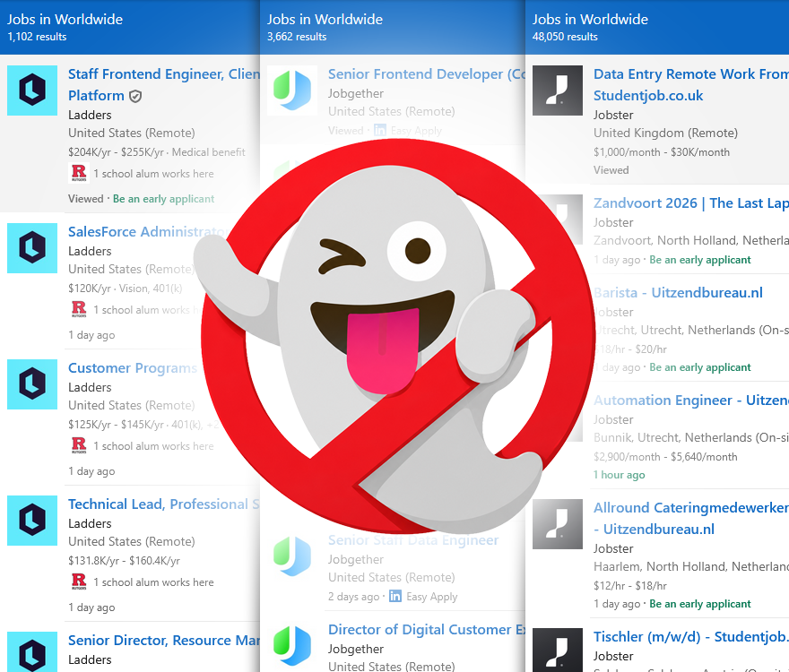789x672 pixels.
Task: Click 'Jobster' under Data Entry Remote Work
Action: pyautogui.click(x=613, y=116)
